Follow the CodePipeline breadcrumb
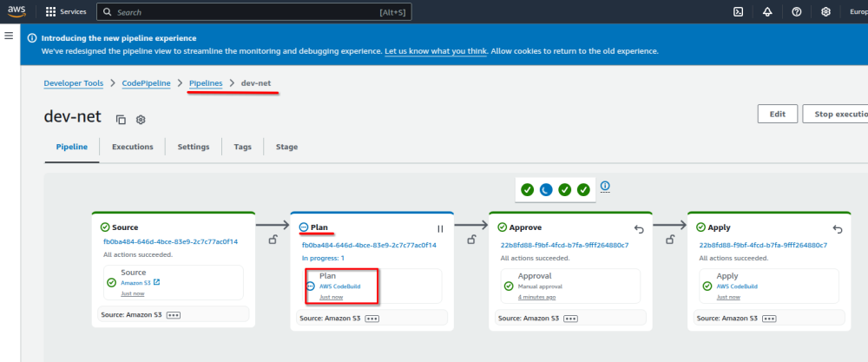 pyautogui.click(x=146, y=83)
